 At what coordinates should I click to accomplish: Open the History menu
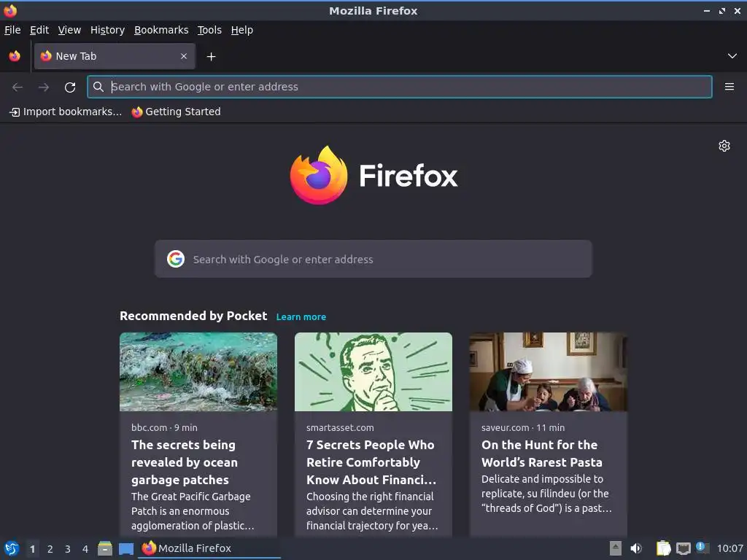click(x=107, y=30)
